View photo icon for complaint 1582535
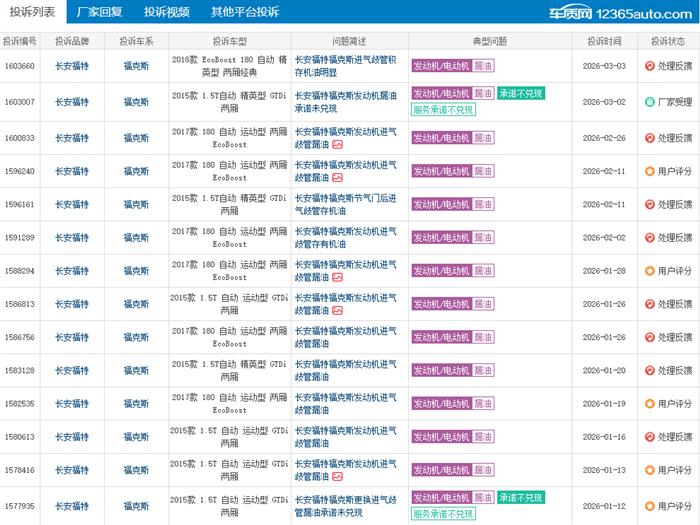Viewport: 700px width, 525px height. click(337, 410)
